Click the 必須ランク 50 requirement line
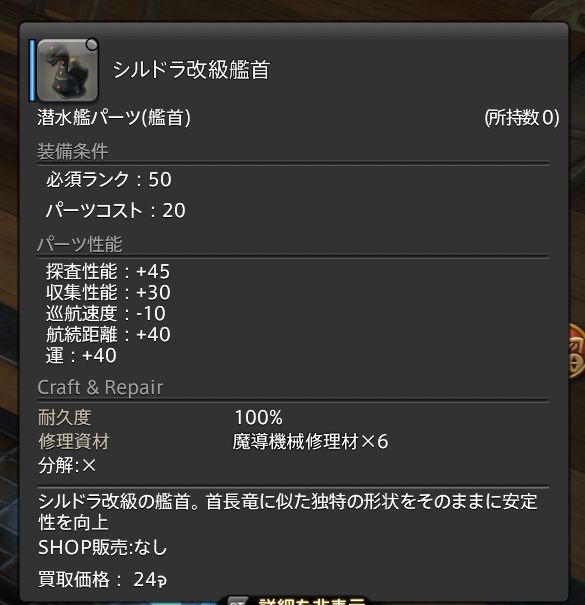The height and width of the screenshot is (605, 585). tap(109, 179)
